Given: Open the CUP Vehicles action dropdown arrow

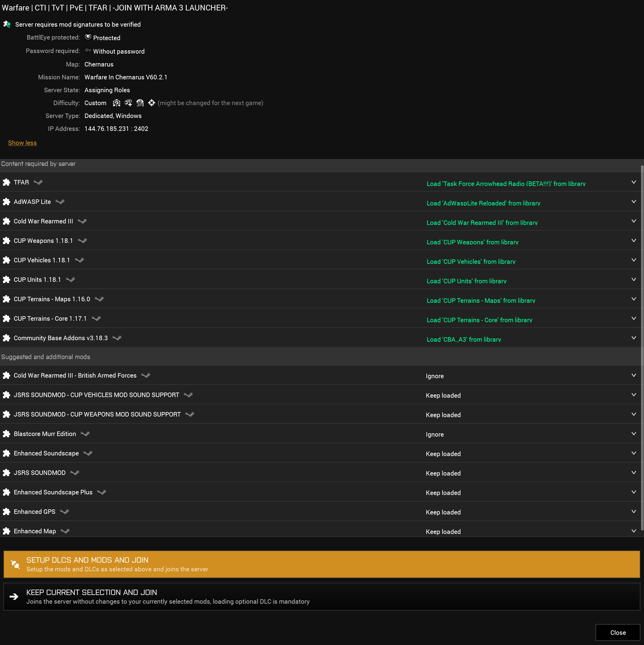Looking at the screenshot, I should click(x=634, y=260).
